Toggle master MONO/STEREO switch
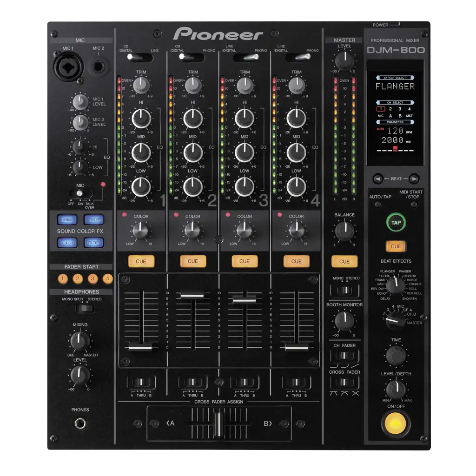Screen dimensions: 476x476 344,290
